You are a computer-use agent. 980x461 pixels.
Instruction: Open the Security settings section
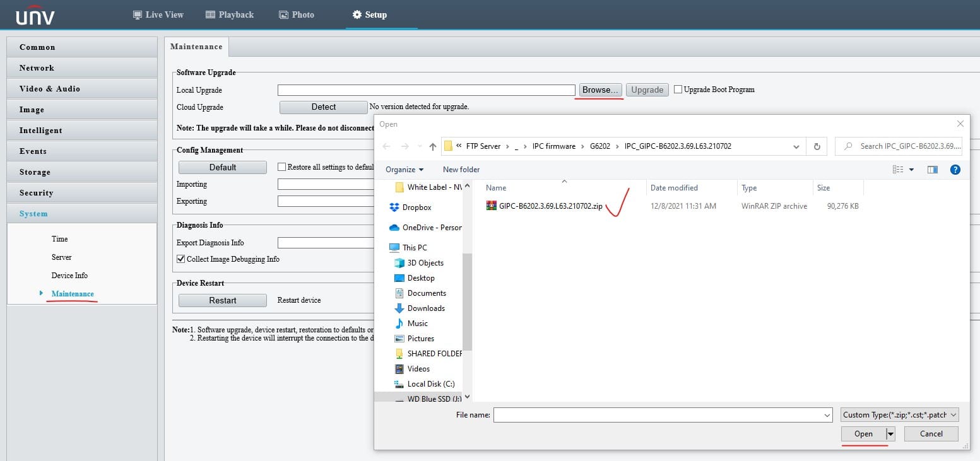pyautogui.click(x=82, y=193)
